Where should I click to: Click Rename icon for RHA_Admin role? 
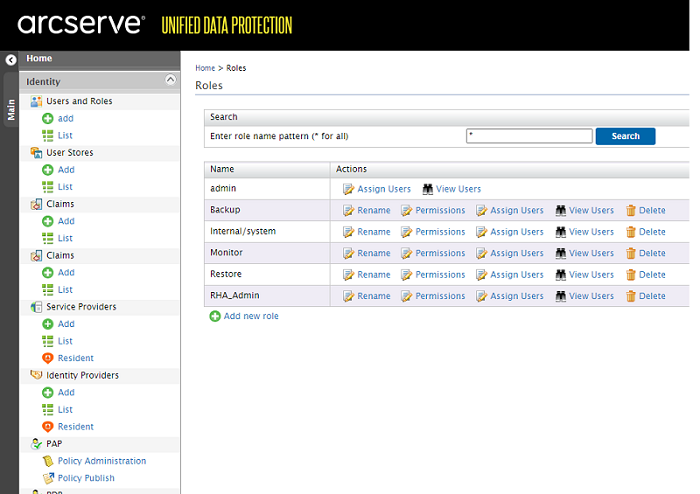tap(348, 296)
